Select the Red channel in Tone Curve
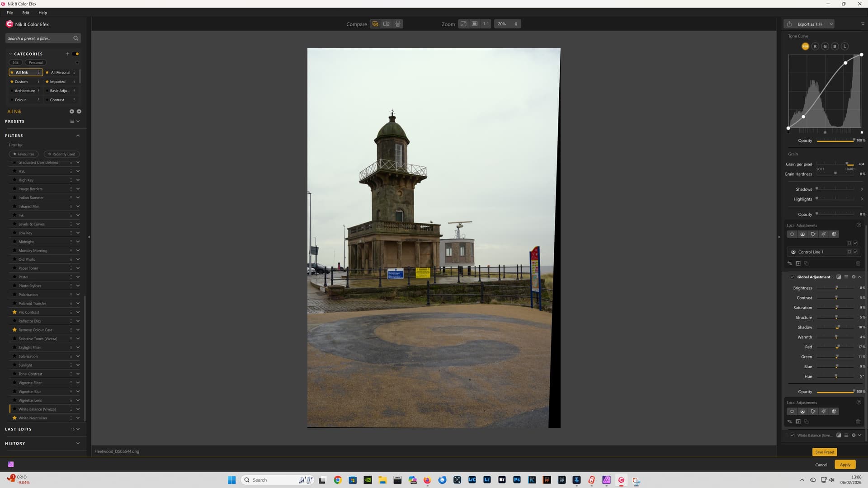This screenshot has width=868, height=488. (815, 46)
